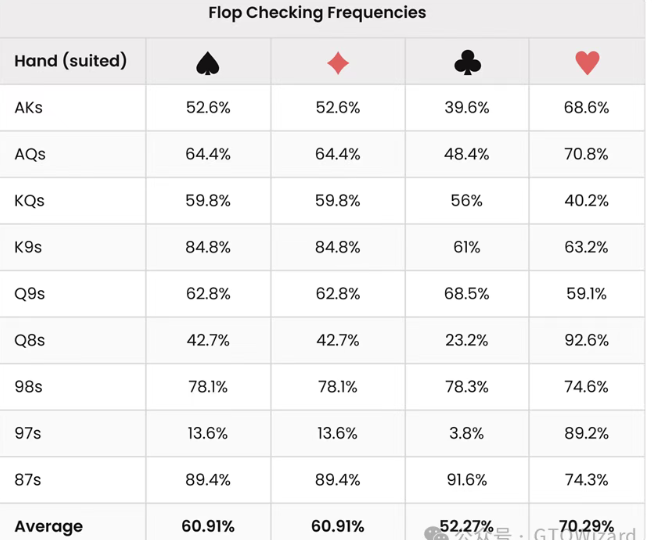
Task: Select the 68.6% hearts cell for AKs
Action: click(587, 108)
